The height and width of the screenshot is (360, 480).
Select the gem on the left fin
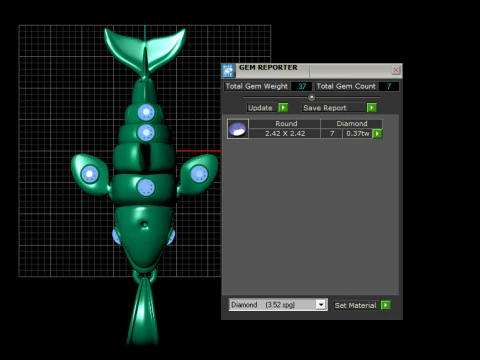[x=90, y=174]
